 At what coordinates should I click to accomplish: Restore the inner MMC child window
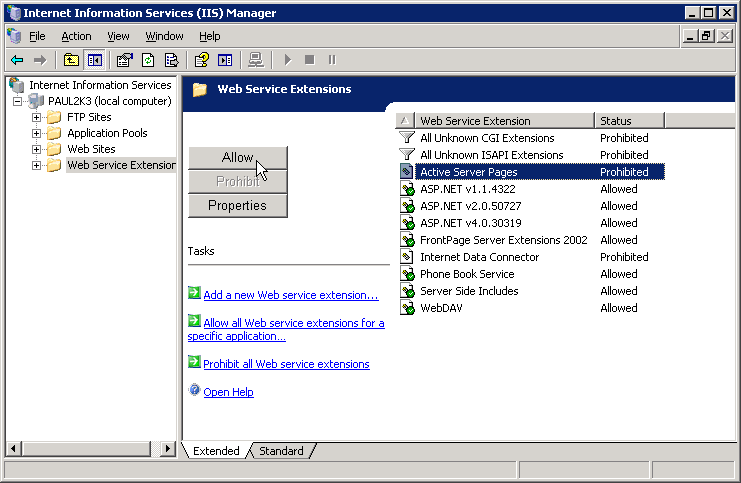click(707, 36)
